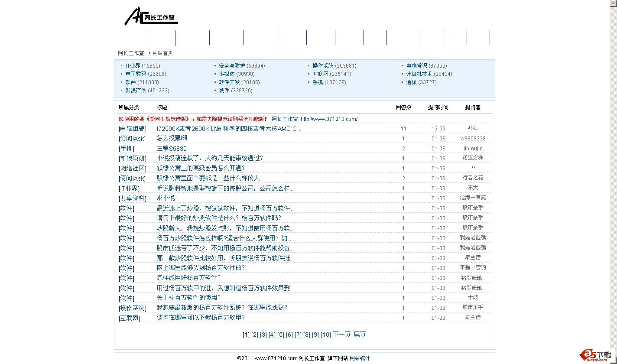The height and width of the screenshot is (364, 617).
Task: Open question 职橼公寓里面主要都是一些什么样的人
Action: [x=208, y=178]
